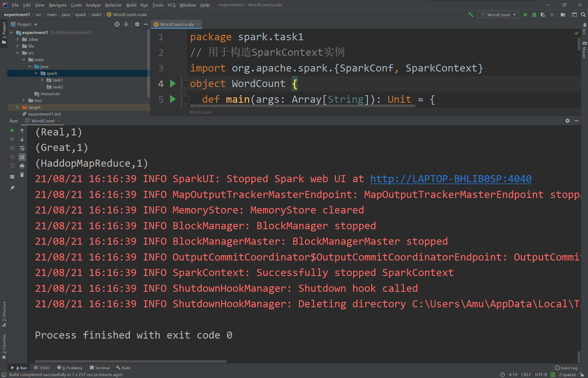Click task1 in the breadcrumb bar
Viewport: 588px width, 378px height.
tap(96, 14)
